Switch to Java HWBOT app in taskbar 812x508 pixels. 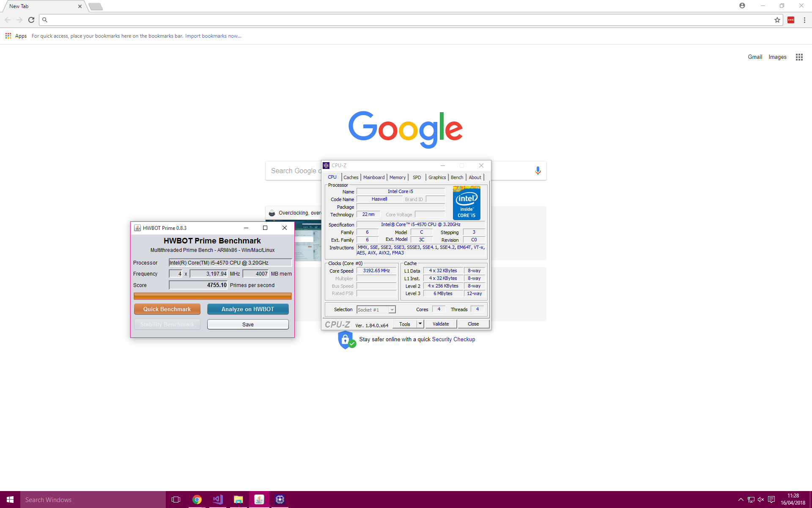pyautogui.click(x=259, y=500)
